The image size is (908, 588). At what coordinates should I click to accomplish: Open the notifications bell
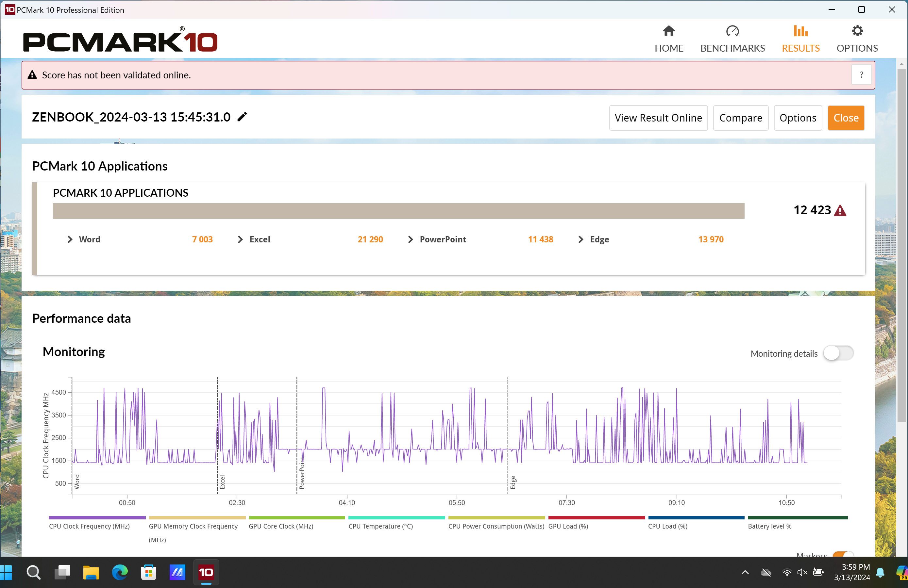pos(881,572)
